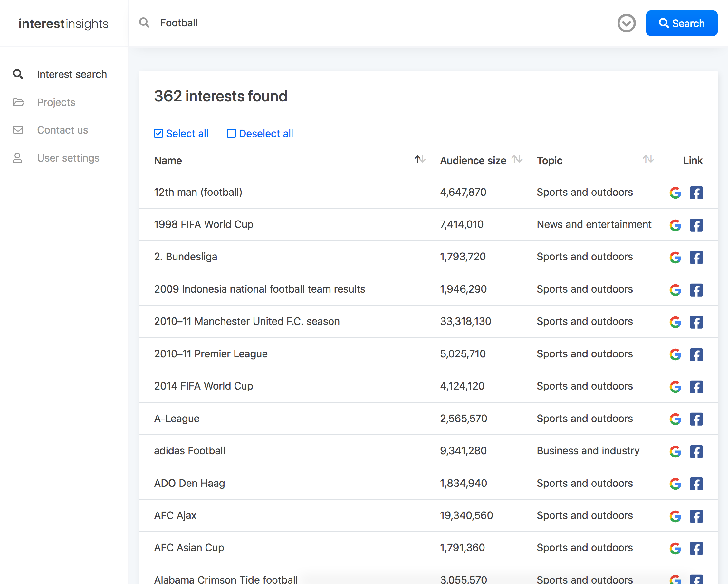Sort by Audience size using its arrows
The image size is (728, 584).
[x=517, y=159]
